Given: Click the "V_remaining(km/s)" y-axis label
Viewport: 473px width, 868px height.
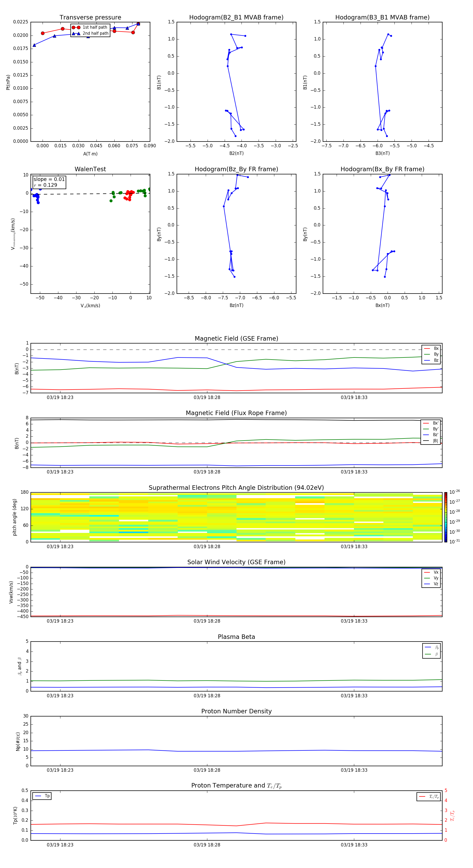Looking at the screenshot, I should (13, 234).
